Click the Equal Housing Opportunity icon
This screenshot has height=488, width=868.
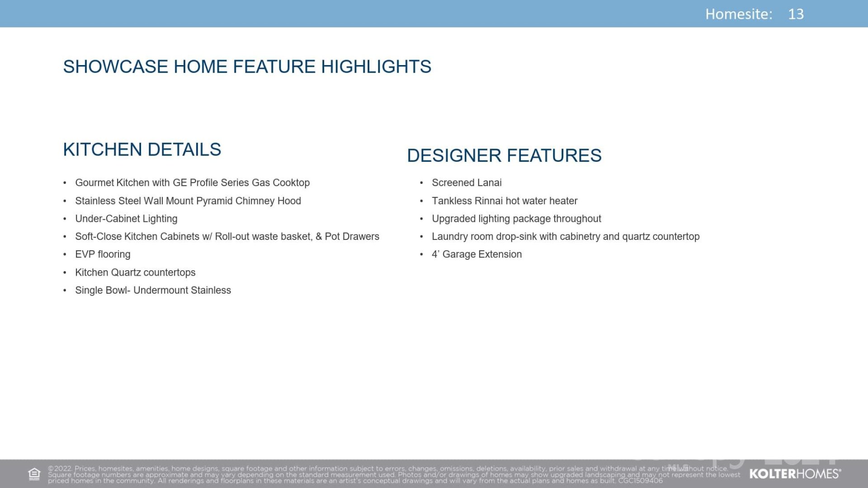coord(34,474)
